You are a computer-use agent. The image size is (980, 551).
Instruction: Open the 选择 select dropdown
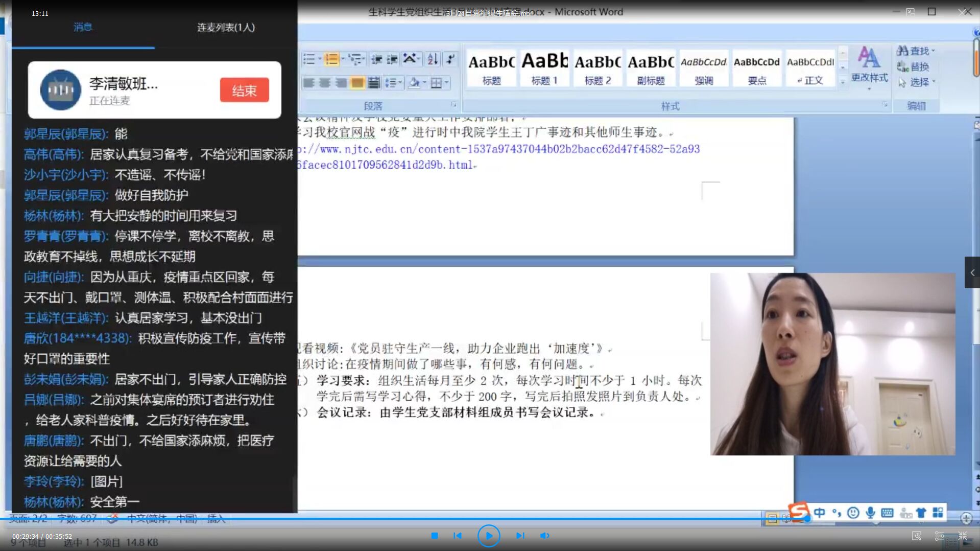pyautogui.click(x=916, y=82)
